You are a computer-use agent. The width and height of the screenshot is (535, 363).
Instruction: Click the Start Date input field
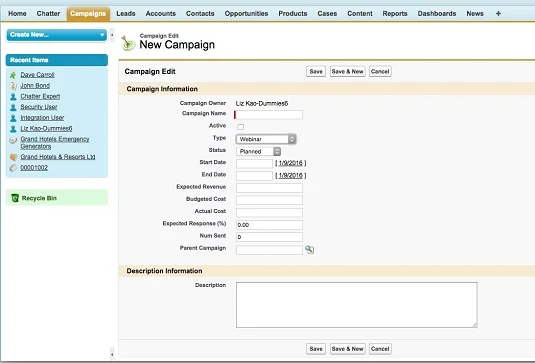coord(254,163)
